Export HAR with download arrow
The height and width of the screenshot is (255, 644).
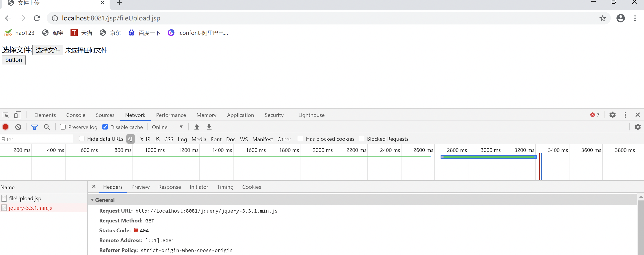coord(209,127)
